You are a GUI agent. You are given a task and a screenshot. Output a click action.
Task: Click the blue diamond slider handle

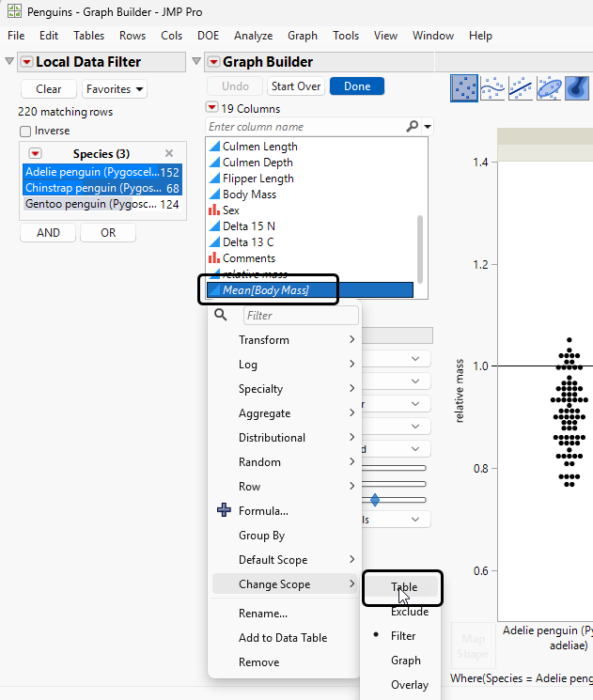tap(375, 500)
